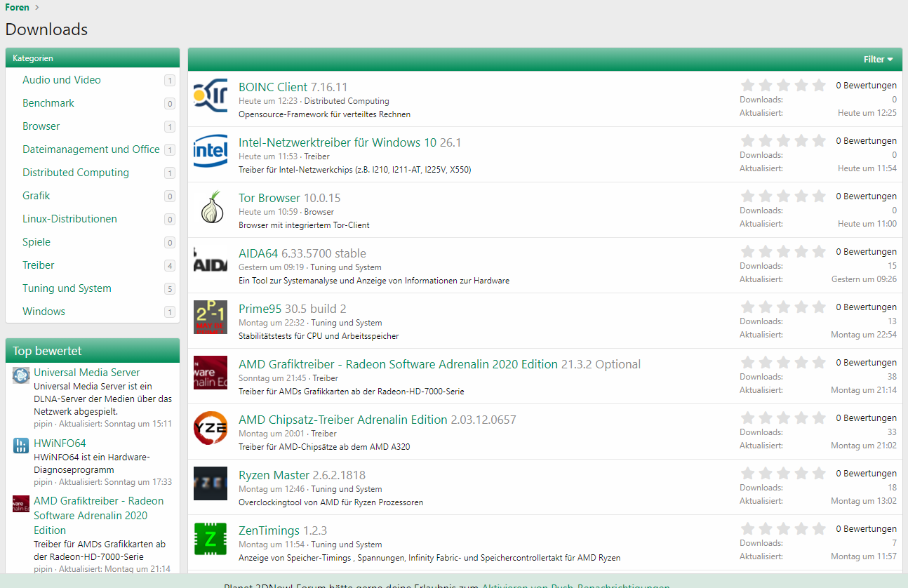This screenshot has height=588, width=908.
Task: Click the BOINC Client logo icon
Action: point(211,95)
